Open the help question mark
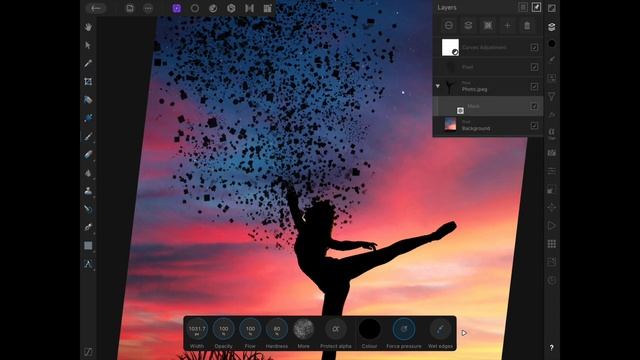 tap(551, 348)
